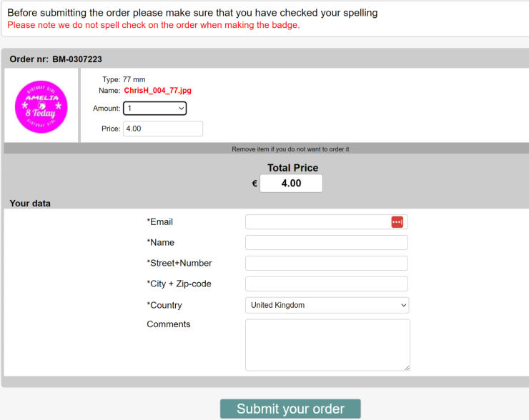Click the Remove item bar
The image size is (529, 420).
[x=267, y=149]
